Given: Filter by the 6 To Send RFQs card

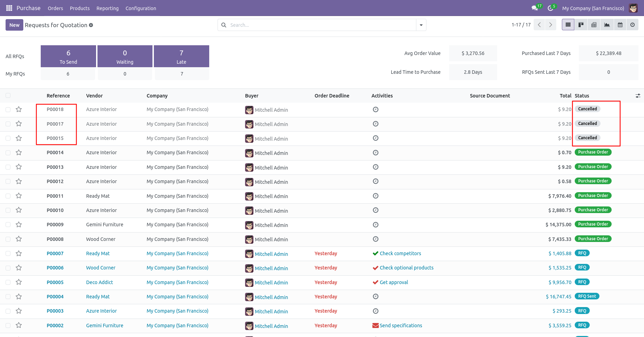Looking at the screenshot, I should tap(68, 56).
